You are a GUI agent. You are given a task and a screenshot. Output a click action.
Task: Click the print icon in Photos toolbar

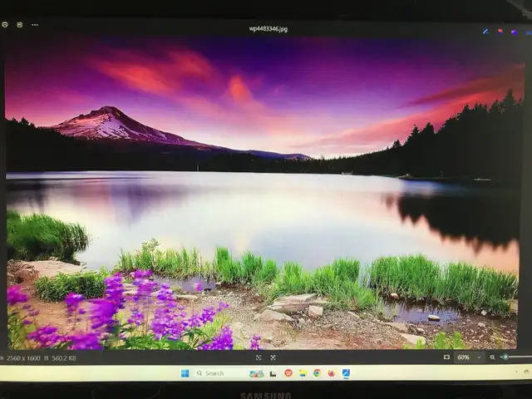tap(5, 25)
